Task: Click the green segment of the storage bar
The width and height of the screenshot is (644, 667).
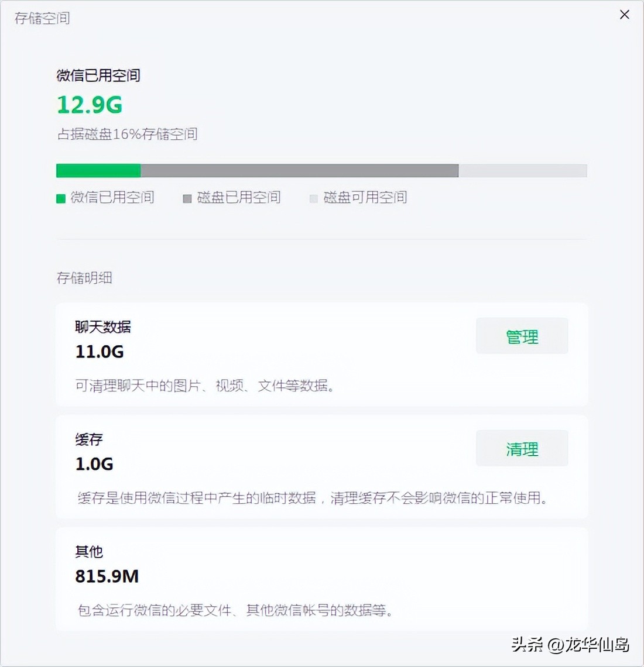Action: click(x=97, y=170)
